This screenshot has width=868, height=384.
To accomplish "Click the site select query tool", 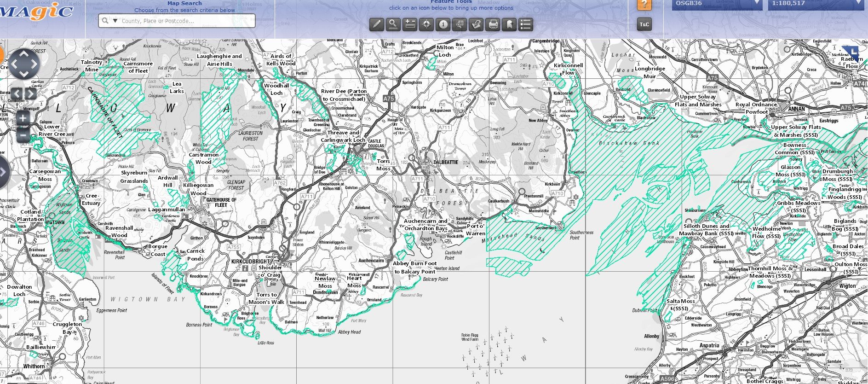I will pyautogui.click(x=459, y=24).
